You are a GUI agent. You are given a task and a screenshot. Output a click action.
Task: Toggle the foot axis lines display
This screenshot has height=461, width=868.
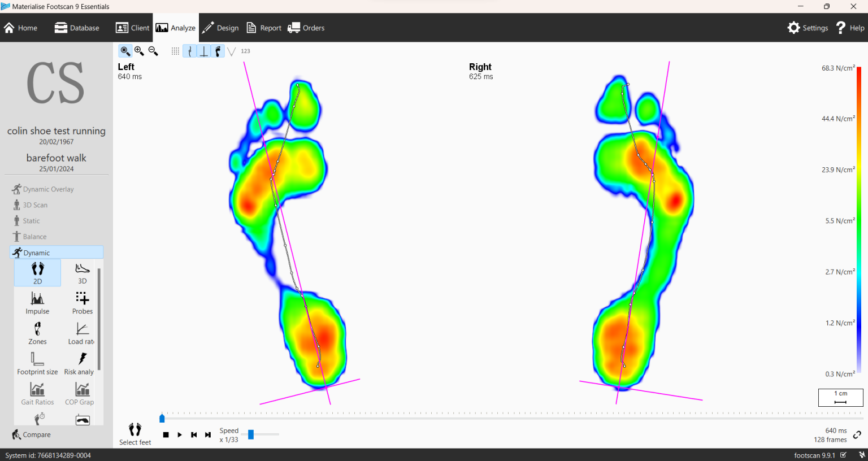coord(204,51)
